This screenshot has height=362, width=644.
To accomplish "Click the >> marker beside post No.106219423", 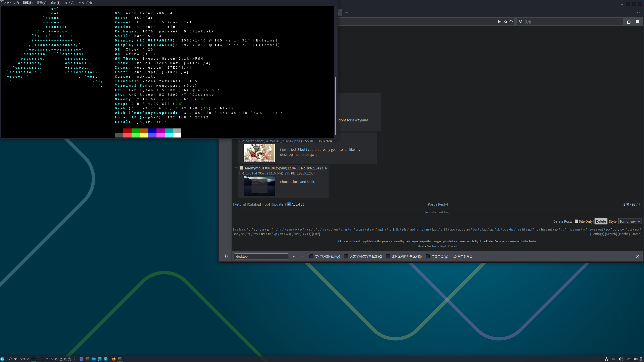I will coord(235,167).
